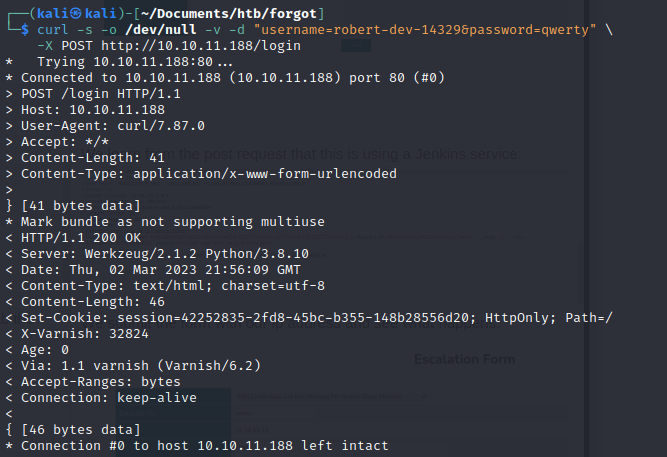Click the Content-Type application/x-www-form-urlencoded header

coord(209,174)
